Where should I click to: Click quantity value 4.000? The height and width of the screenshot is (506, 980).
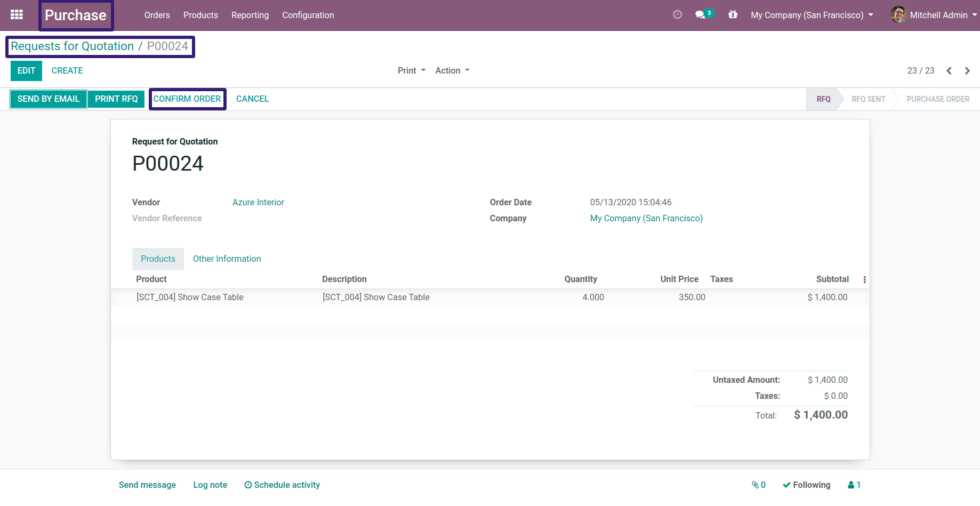(x=593, y=297)
